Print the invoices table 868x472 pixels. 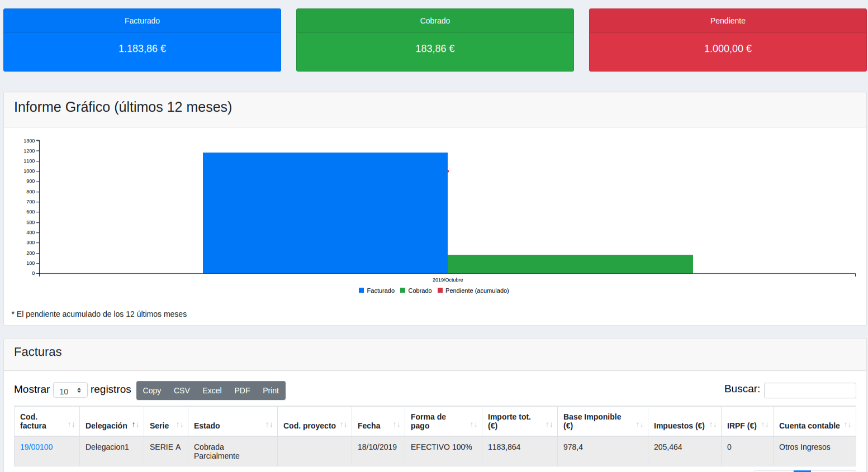[x=271, y=390]
